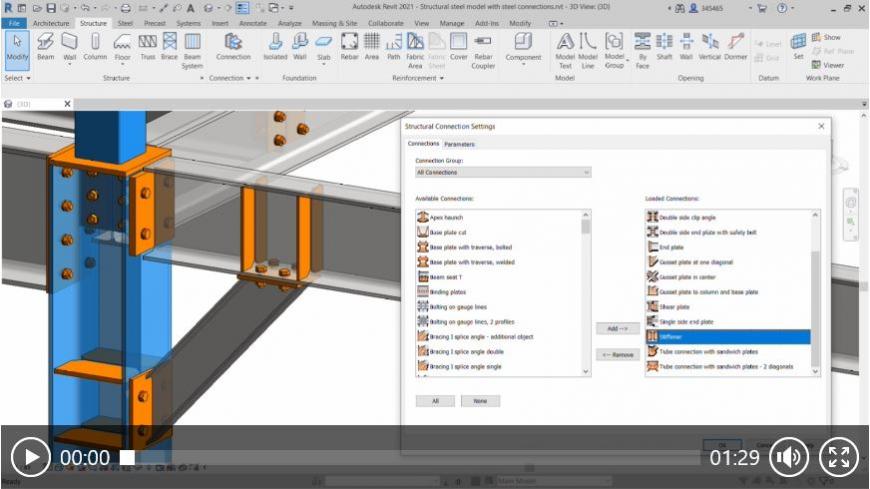Click the Set work plane tool

tap(798, 47)
